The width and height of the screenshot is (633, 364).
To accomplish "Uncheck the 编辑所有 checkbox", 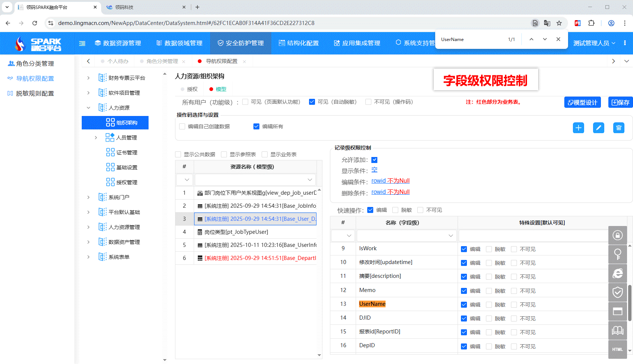I will [x=256, y=126].
